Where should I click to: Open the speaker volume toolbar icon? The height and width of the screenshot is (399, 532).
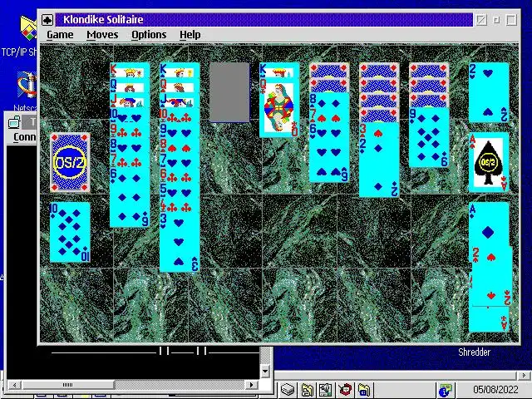325,390
